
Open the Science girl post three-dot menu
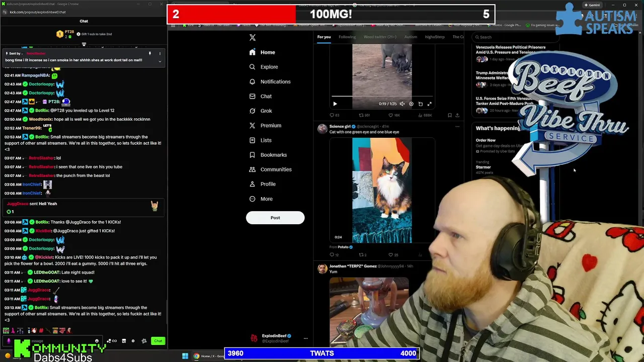click(x=457, y=127)
